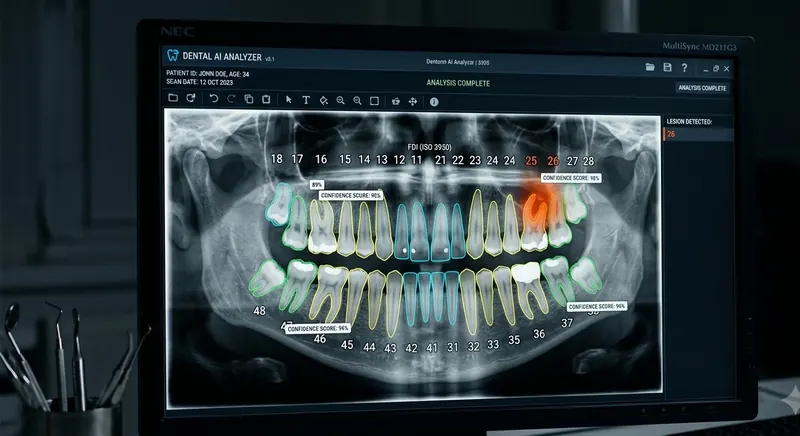
Task: Copy with the duplicate pages icon
Action: pos(248,99)
